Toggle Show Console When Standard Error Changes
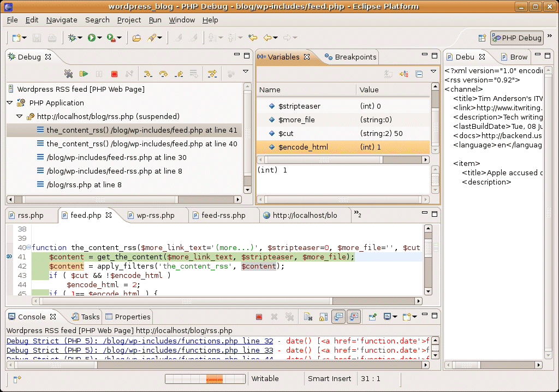The image size is (559, 392). point(354,317)
